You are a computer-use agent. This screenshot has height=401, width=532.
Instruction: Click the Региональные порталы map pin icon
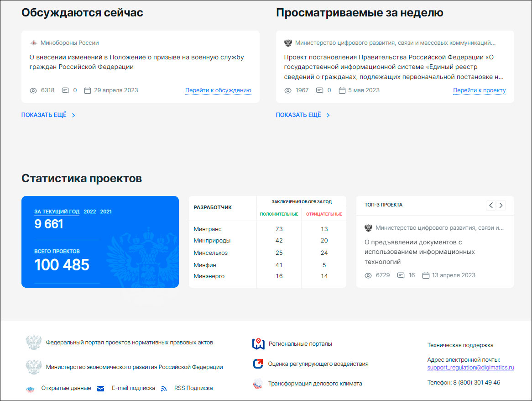click(x=258, y=344)
